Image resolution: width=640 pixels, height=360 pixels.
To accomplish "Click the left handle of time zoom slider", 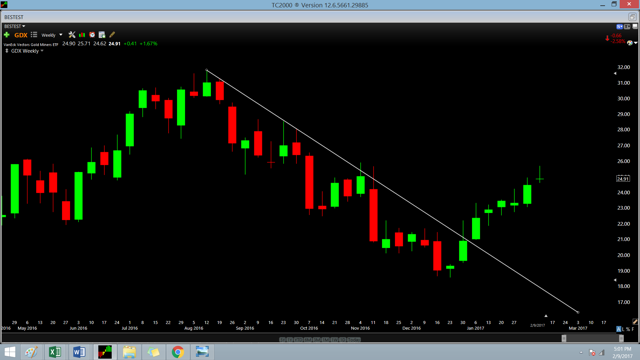I will click(x=564, y=338).
